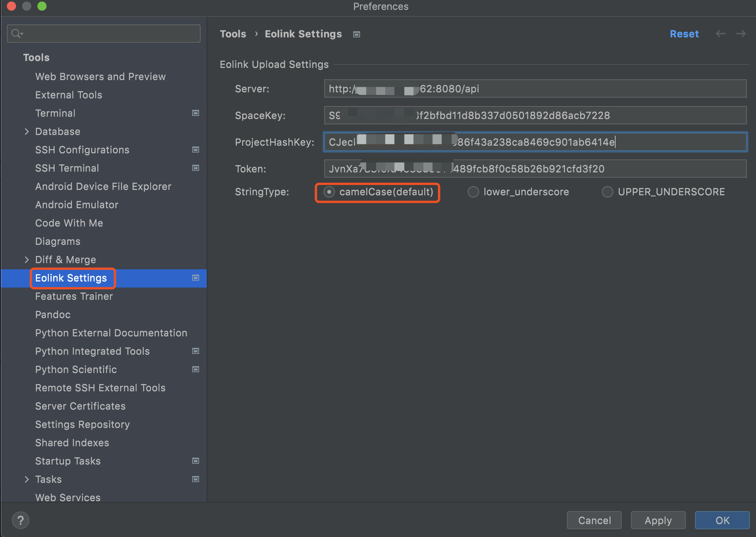Open Features Trainer settings
Image resolution: width=756 pixels, height=537 pixels.
(x=74, y=296)
